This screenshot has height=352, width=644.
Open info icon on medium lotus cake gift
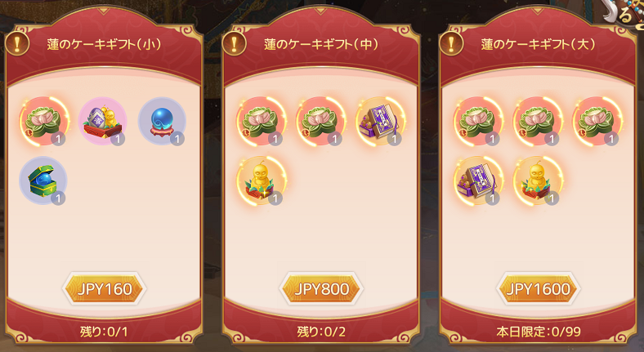point(234,43)
